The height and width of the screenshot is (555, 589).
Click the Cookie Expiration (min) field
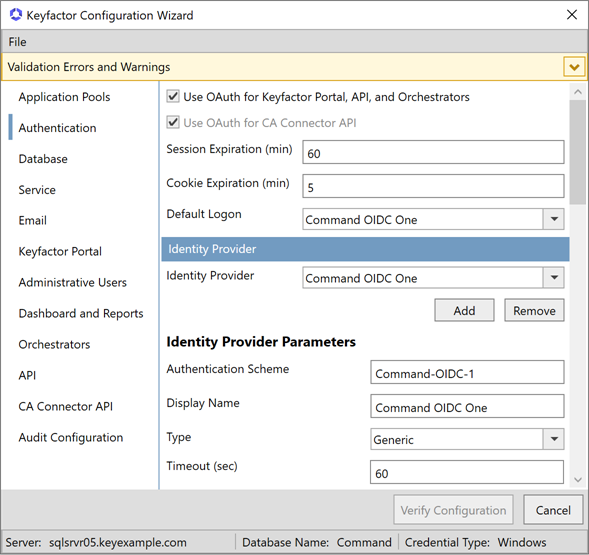coord(433,186)
